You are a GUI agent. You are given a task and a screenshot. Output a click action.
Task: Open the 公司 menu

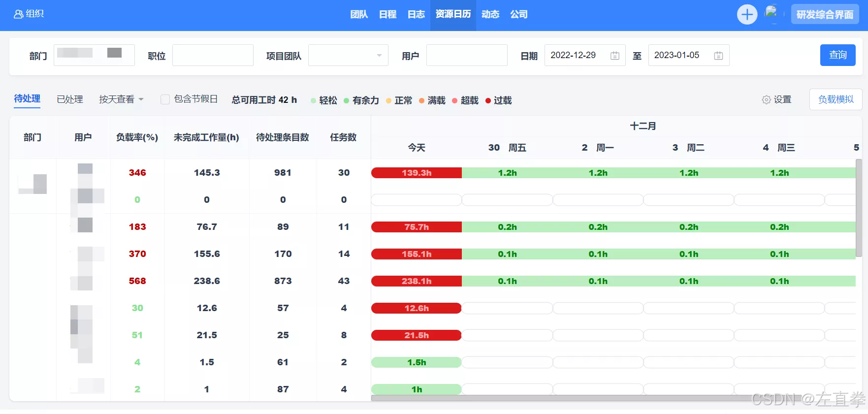[x=519, y=15]
